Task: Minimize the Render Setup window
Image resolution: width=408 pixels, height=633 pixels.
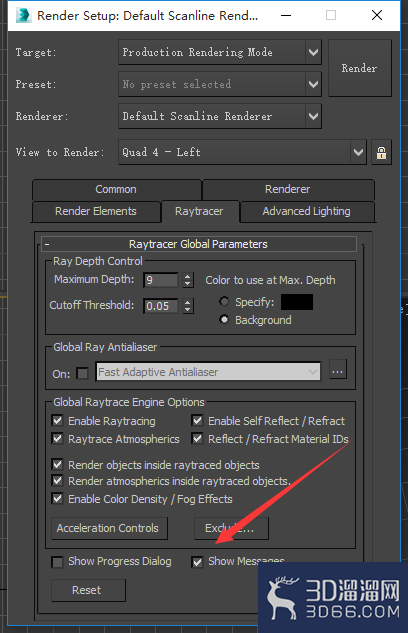Action: (286, 15)
